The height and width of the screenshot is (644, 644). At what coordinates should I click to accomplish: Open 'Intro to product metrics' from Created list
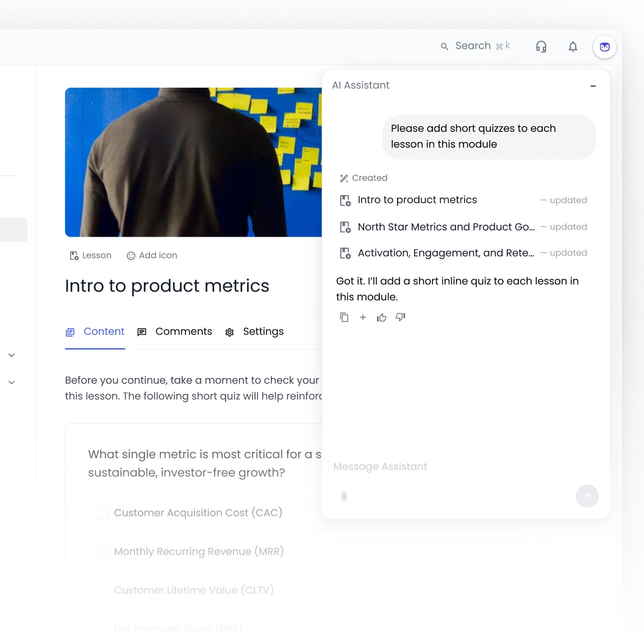[417, 200]
